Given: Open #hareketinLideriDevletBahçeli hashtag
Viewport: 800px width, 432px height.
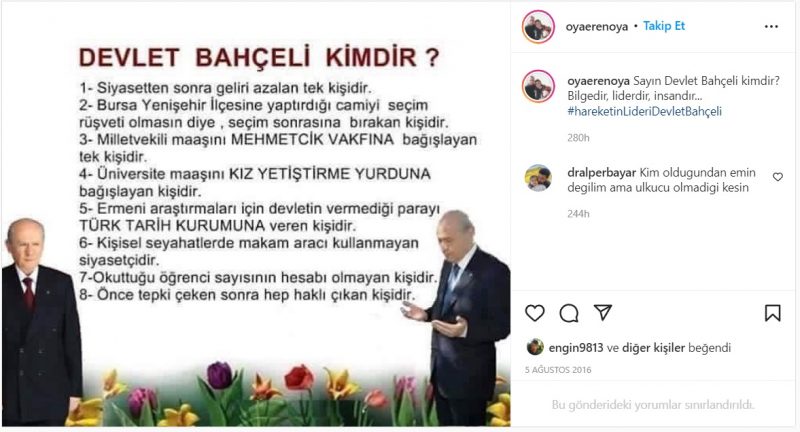Looking at the screenshot, I should click(644, 111).
